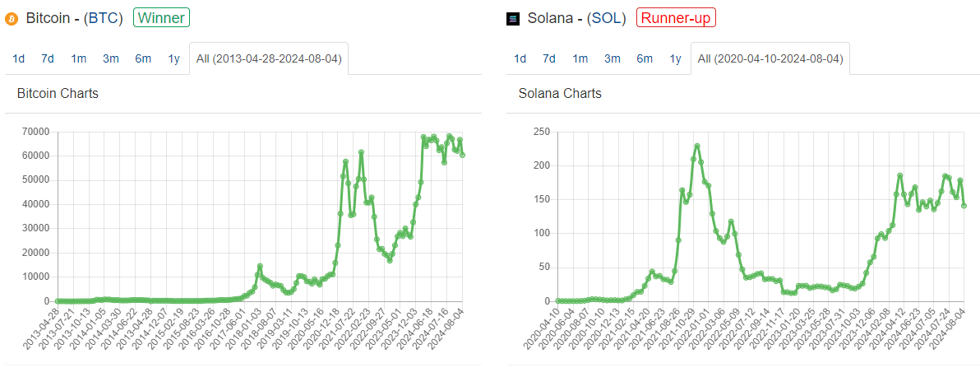The image size is (980, 377).
Task: Show Solana 3m price history
Action: coord(612,58)
